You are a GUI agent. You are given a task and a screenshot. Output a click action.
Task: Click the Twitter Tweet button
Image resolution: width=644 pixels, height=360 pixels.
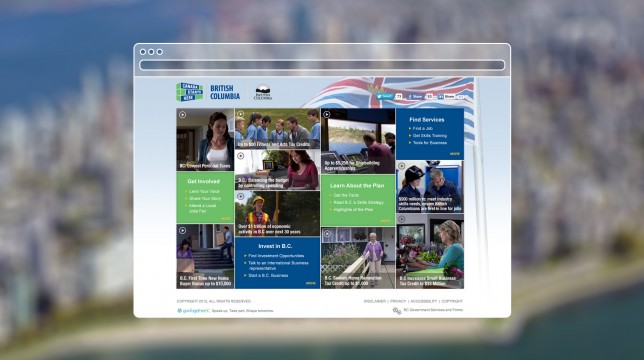(385, 96)
